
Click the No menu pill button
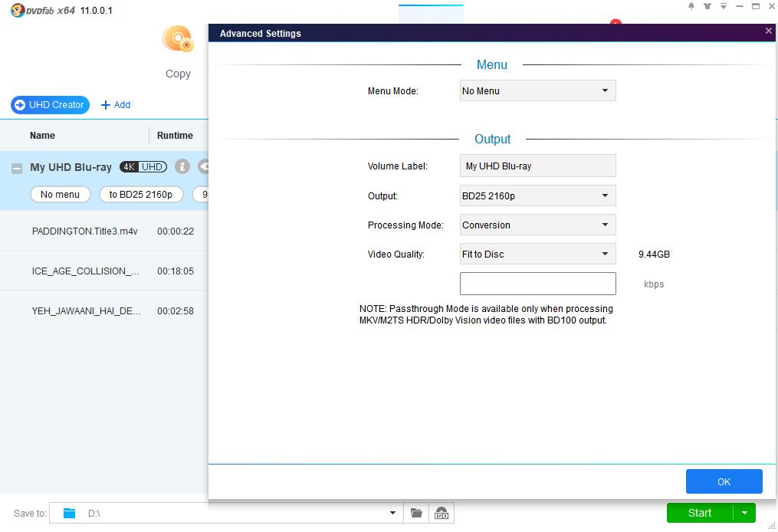click(x=60, y=195)
